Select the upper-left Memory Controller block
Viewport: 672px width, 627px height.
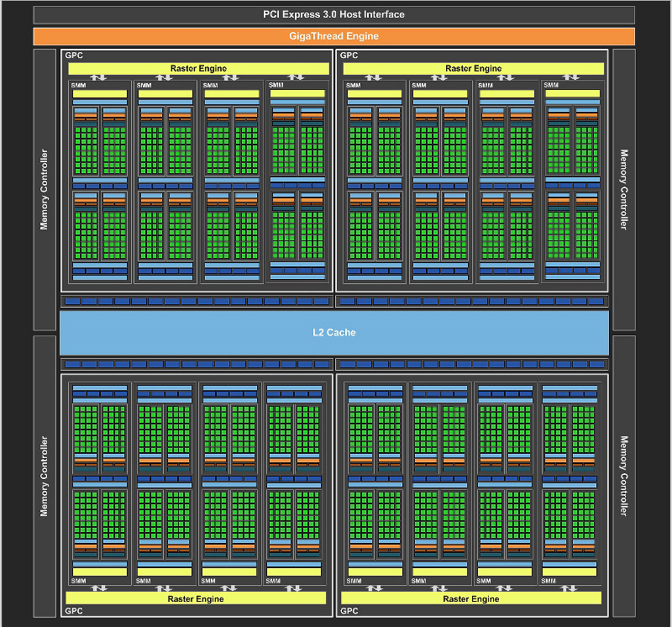(x=45, y=190)
